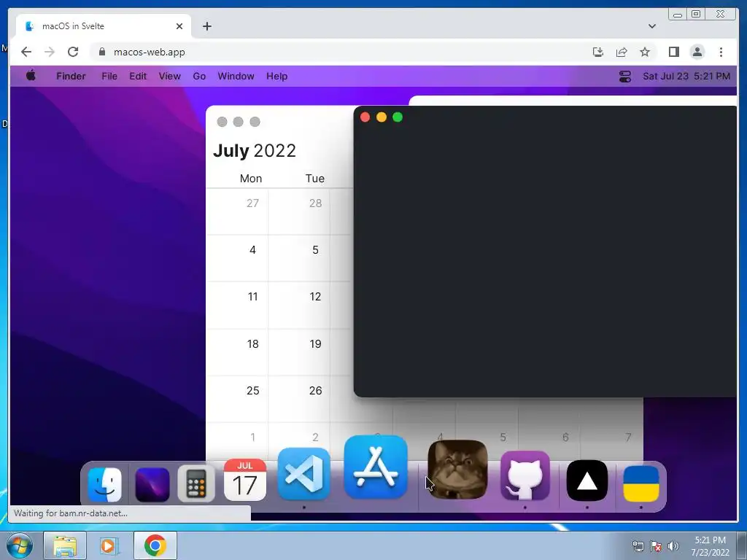Click the Chrome taskbar button
This screenshot has height=560, width=747.
tap(155, 545)
